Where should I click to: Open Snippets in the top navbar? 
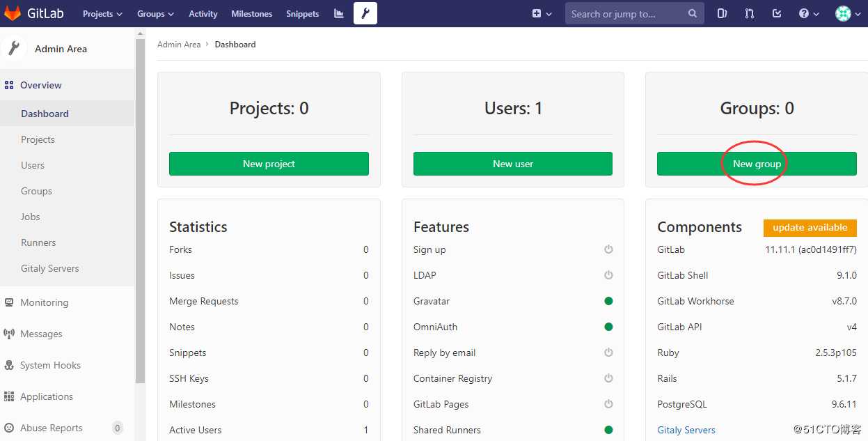(x=302, y=13)
